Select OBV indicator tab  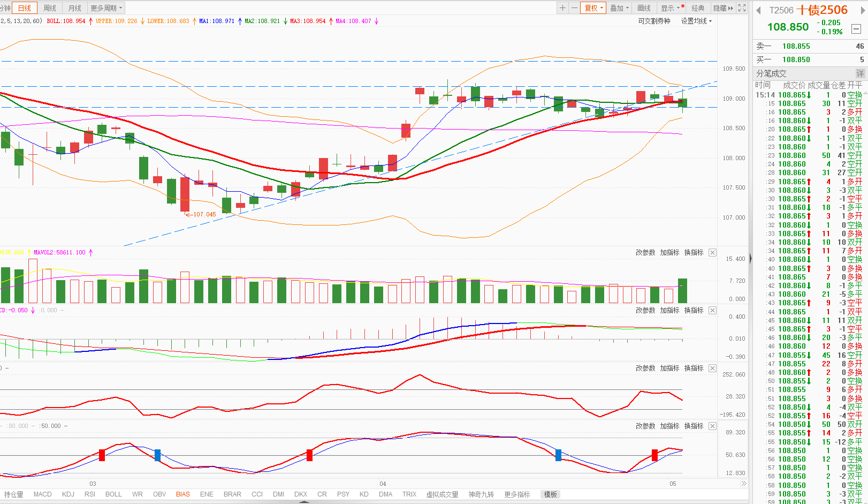coord(159,494)
